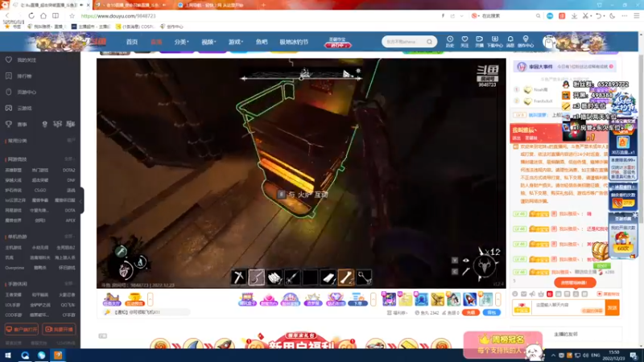Screen dimensions: 644x362
Task: Open the browser downloads arrow icon
Action: tap(574, 15)
